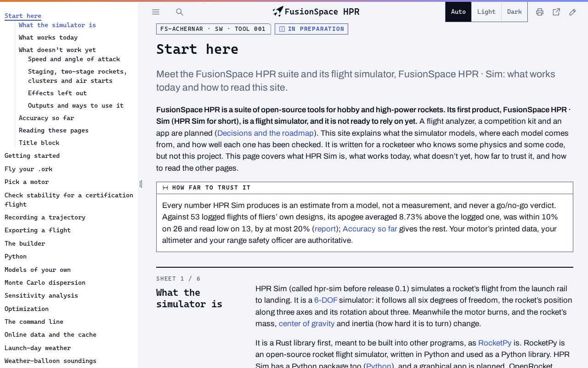588x368 pixels.
Task: Switch to the Light theme
Action: [486, 12]
